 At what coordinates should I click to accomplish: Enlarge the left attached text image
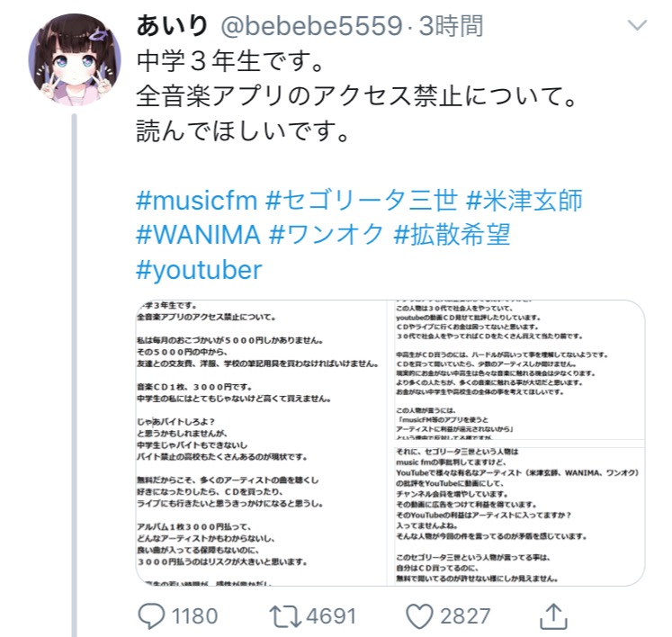[x=262, y=443]
